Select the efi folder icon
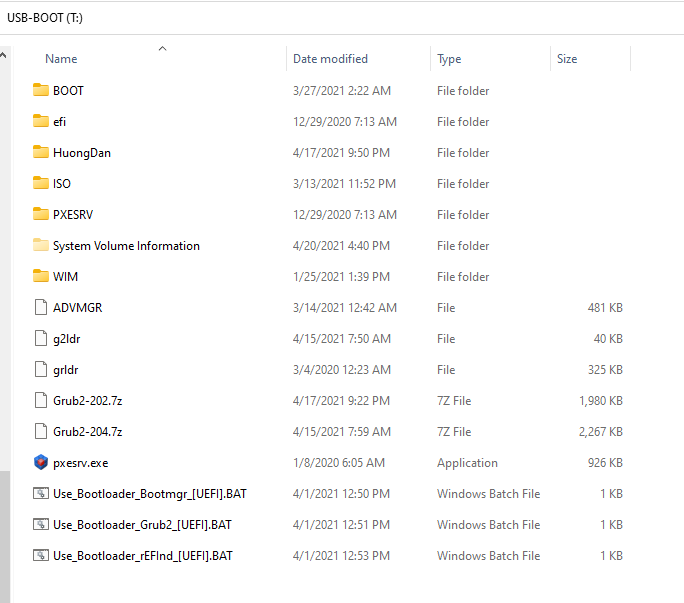This screenshot has height=603, width=684. pyautogui.click(x=41, y=121)
